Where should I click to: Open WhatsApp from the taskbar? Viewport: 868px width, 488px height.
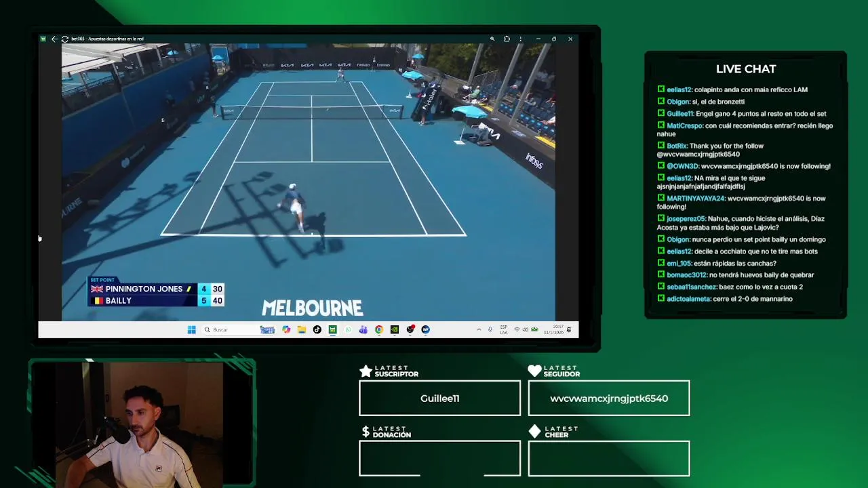tap(348, 329)
